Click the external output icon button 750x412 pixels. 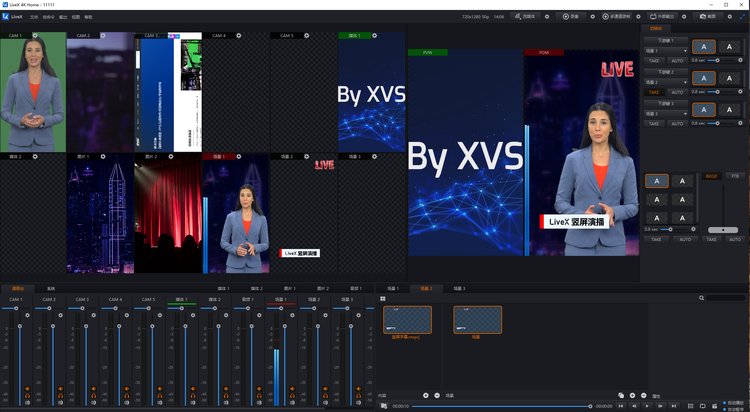pyautogui.click(x=662, y=17)
